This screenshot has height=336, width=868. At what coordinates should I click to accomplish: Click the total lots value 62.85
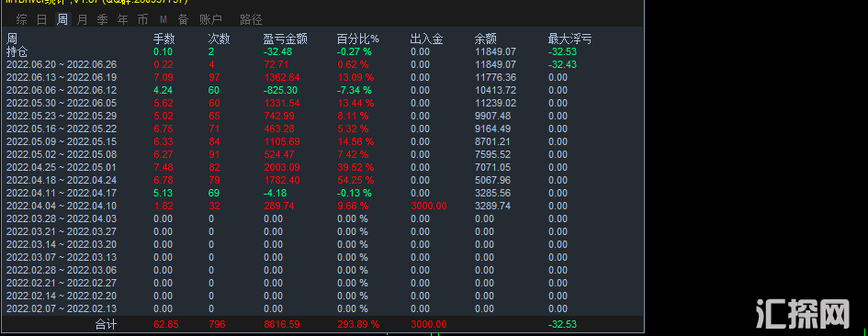click(x=165, y=324)
